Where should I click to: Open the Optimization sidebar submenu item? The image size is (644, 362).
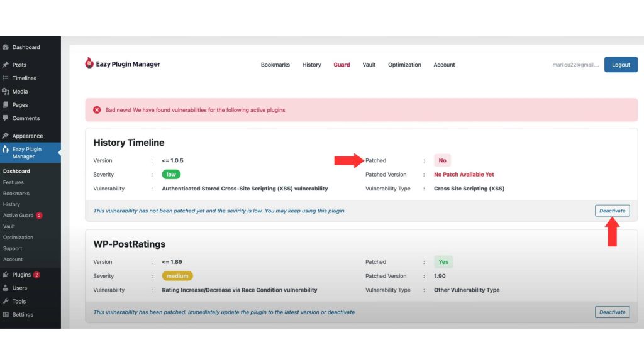tap(18, 237)
